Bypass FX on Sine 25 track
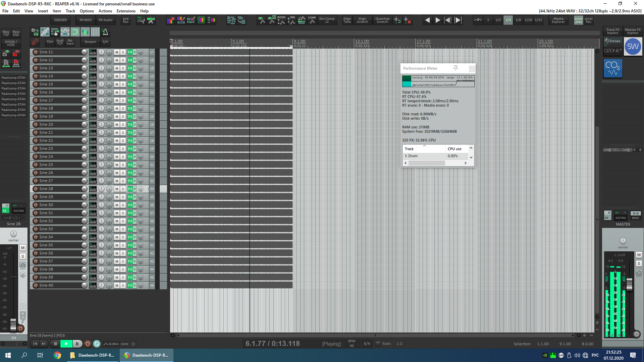 coord(135,165)
